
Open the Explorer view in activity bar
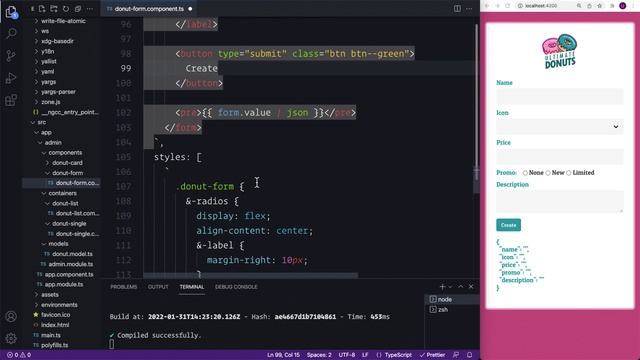(x=11, y=12)
